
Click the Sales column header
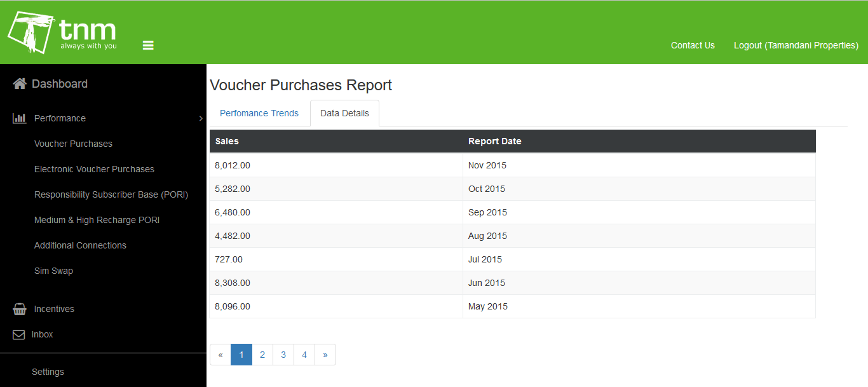pyautogui.click(x=227, y=141)
